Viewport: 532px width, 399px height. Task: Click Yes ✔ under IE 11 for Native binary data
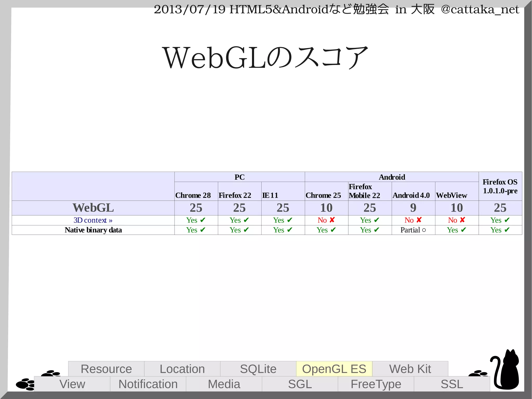pyautogui.click(x=283, y=230)
